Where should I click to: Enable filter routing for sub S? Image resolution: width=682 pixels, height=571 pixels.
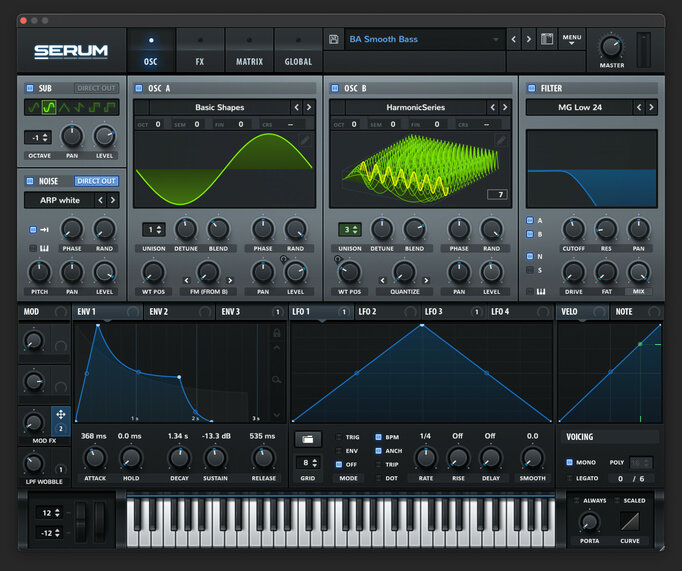pyautogui.click(x=530, y=270)
